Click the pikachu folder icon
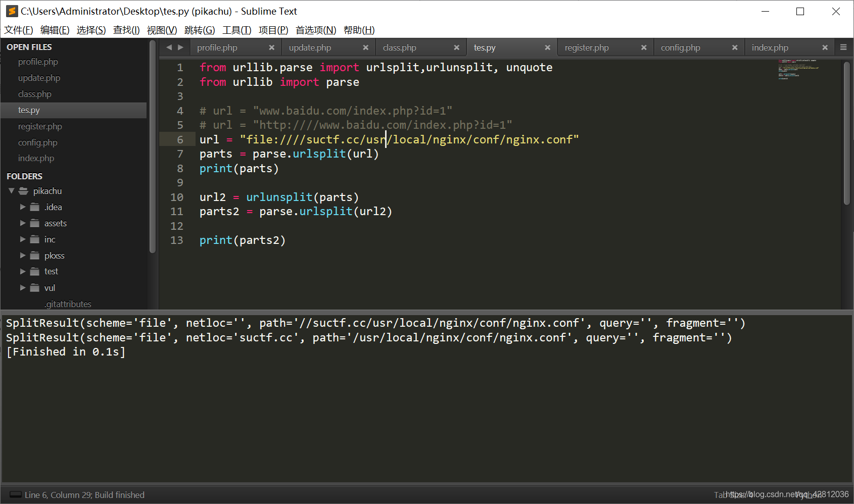 tap(23, 191)
